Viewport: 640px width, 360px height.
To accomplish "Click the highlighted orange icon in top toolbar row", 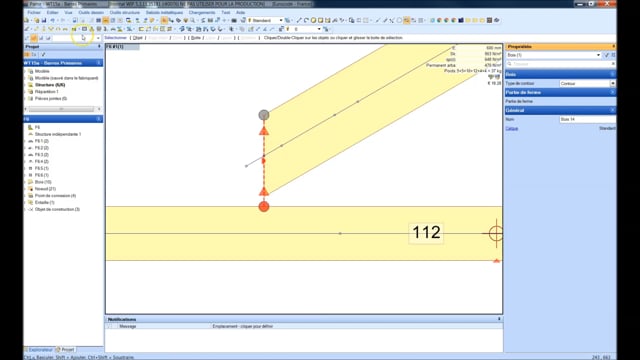I will 105,20.
